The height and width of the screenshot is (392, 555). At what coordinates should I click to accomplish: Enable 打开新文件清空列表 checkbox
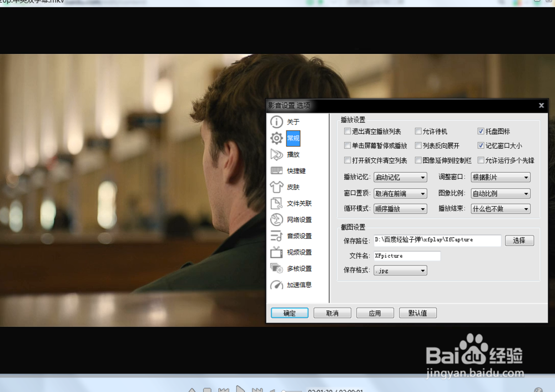click(x=347, y=160)
